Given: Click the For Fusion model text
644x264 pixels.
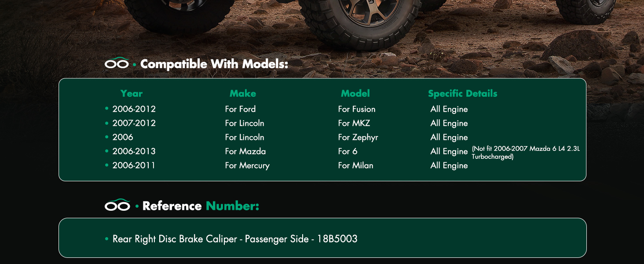Looking at the screenshot, I should pyautogui.click(x=357, y=109).
